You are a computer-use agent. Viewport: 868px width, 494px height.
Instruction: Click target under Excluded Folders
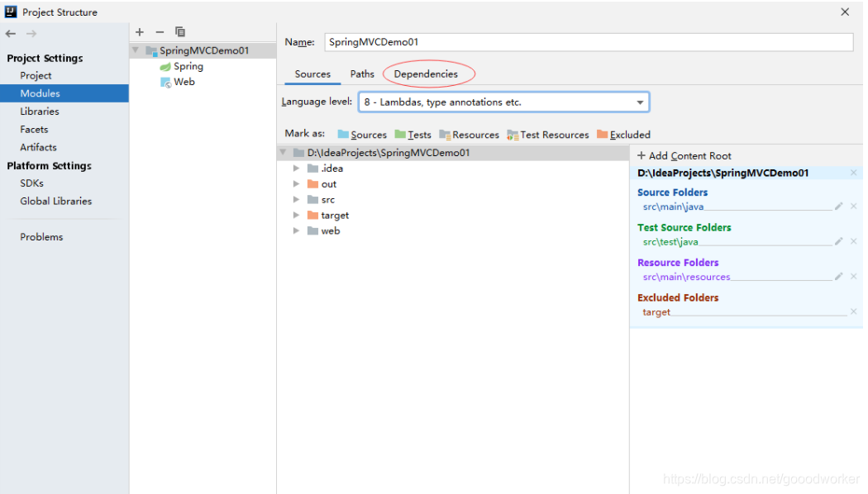(x=656, y=312)
